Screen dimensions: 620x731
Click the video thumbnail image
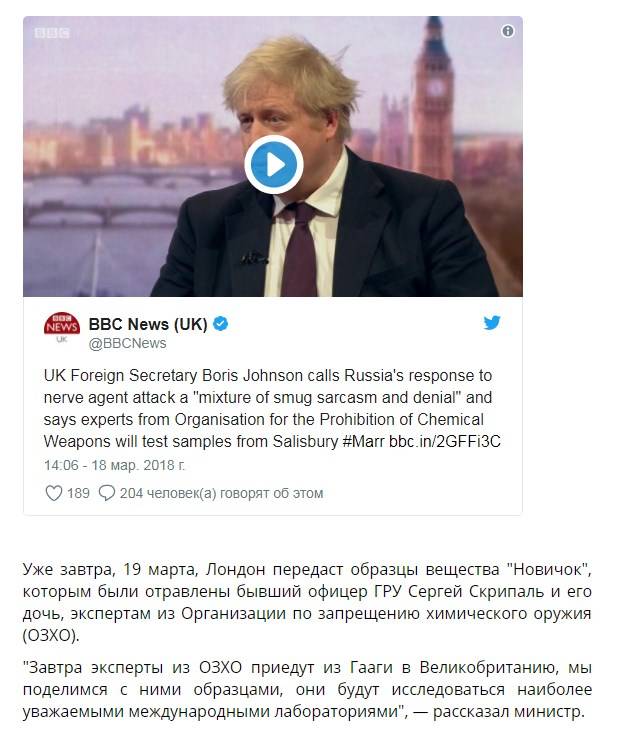[273, 156]
